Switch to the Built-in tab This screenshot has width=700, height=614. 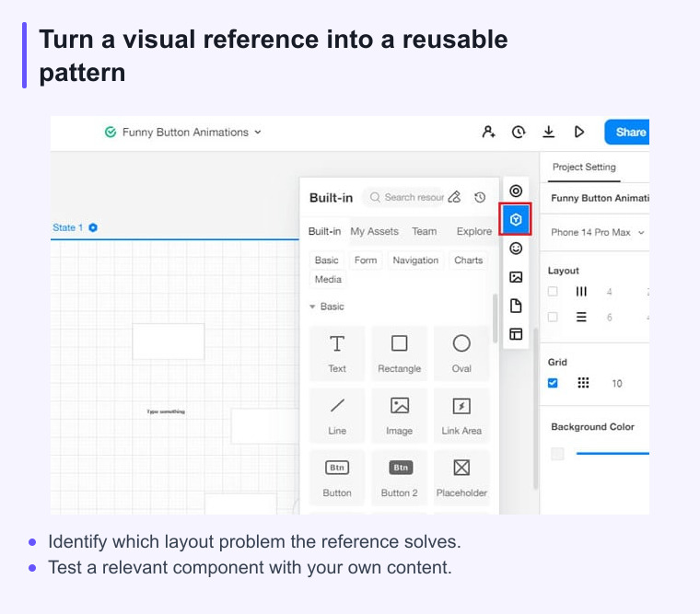324,231
